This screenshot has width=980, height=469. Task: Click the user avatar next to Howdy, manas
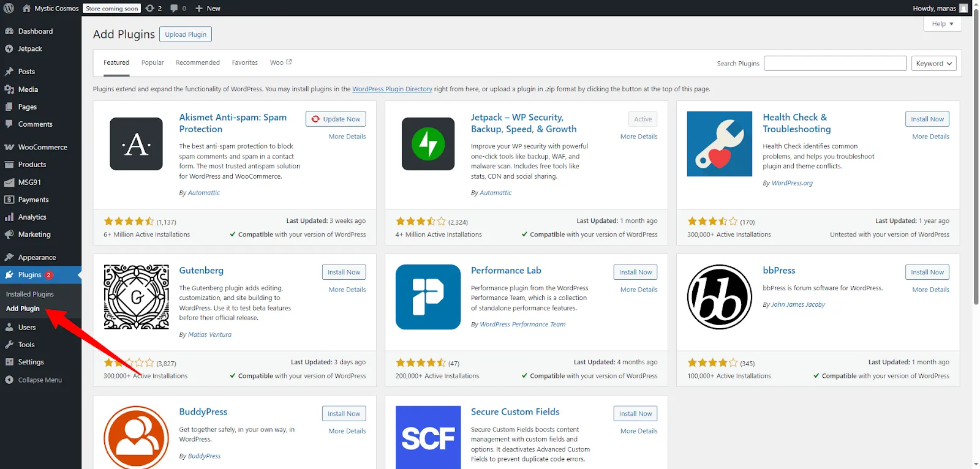point(963,8)
